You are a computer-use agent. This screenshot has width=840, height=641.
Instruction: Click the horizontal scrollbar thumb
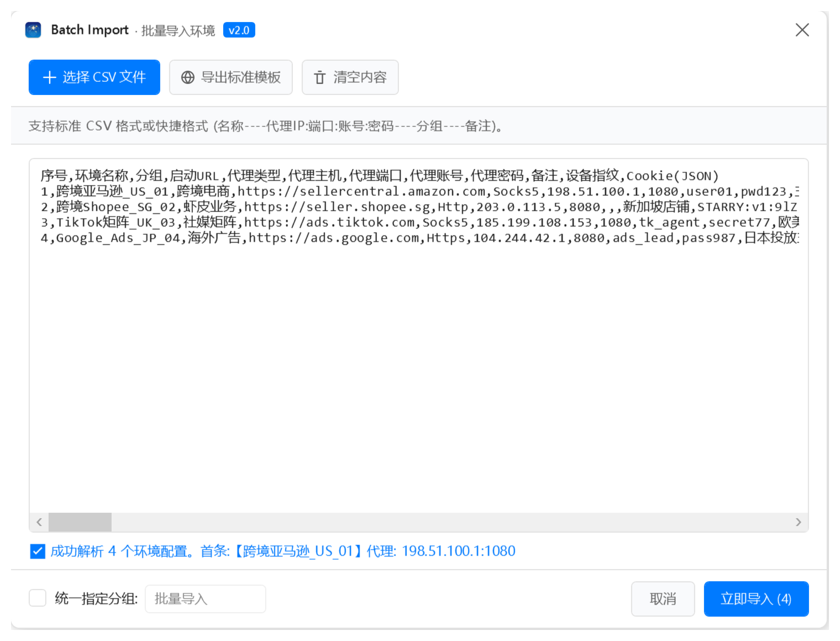pyautogui.click(x=80, y=522)
